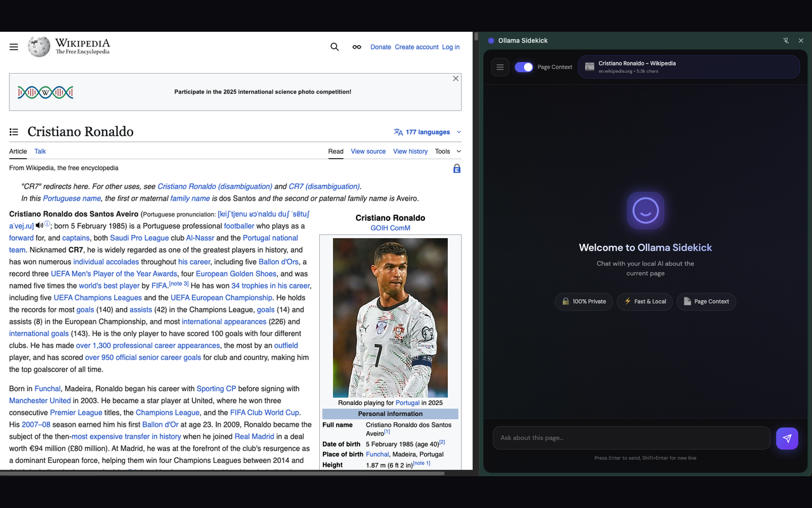Open the Manchester United link
This screenshot has width=812, height=508.
coord(40,401)
